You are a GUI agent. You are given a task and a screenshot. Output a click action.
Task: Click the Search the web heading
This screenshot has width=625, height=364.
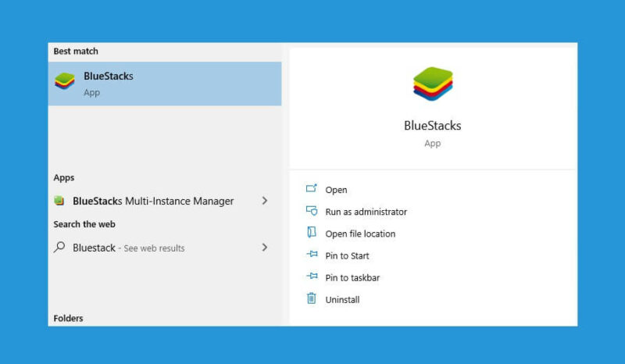point(84,224)
